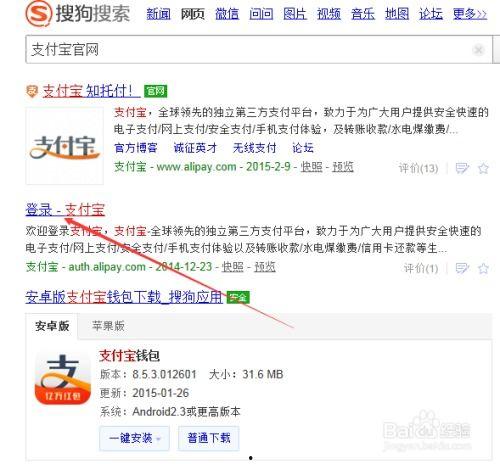Screen dimensions: 500x464
Task: Select the 安卓版 tab
Action: tap(52, 326)
